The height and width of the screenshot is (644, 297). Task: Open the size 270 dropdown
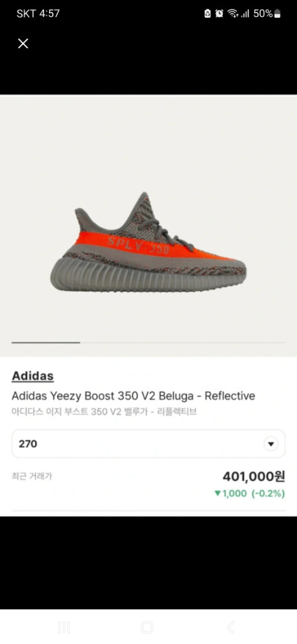pyautogui.click(x=148, y=443)
